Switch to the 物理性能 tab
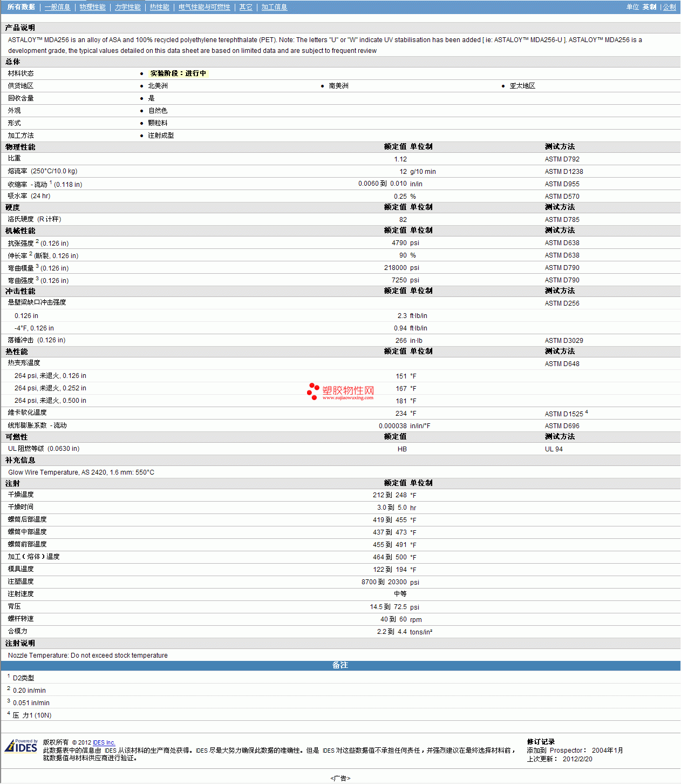This screenshot has height=784, width=681. click(x=92, y=7)
